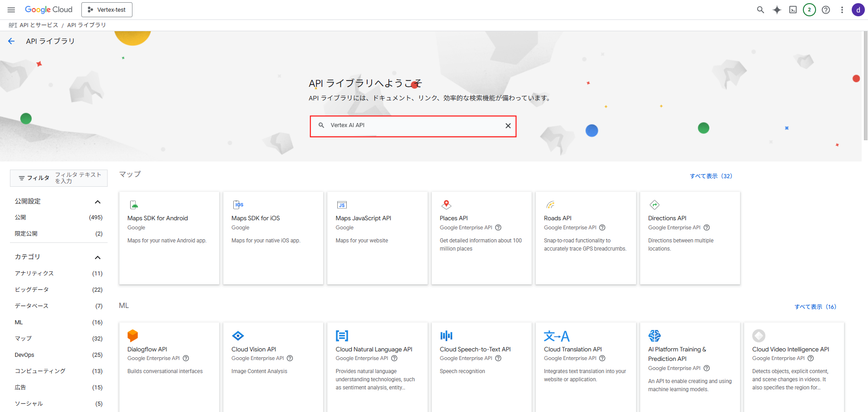The width and height of the screenshot is (868, 412).
Task: Open the help question mark icon
Action: tap(826, 10)
